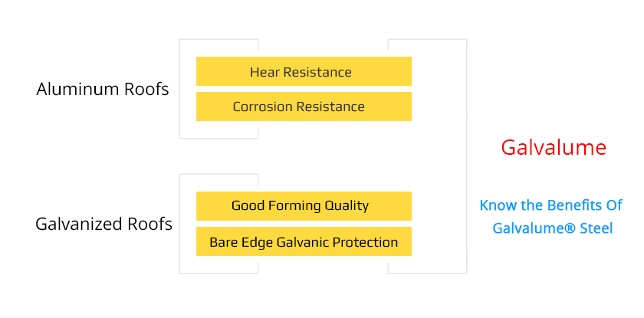The width and height of the screenshot is (644, 318).
Task: Select the Corrosion Resistance bar
Action: (304, 107)
